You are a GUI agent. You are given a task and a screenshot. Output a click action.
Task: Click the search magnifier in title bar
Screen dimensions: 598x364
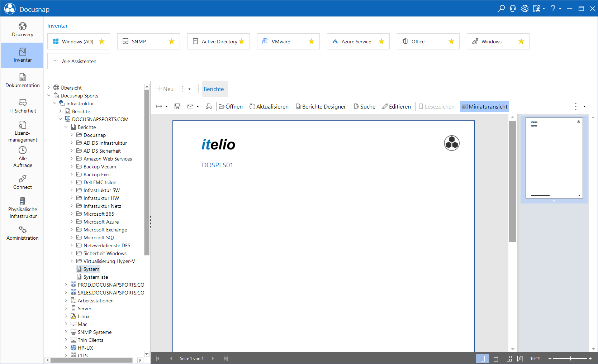point(501,9)
